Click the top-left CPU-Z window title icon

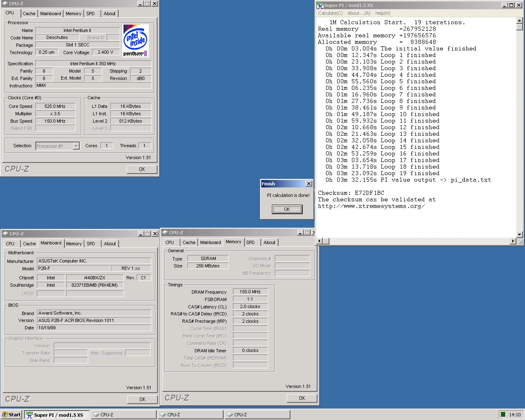[x=5, y=4]
